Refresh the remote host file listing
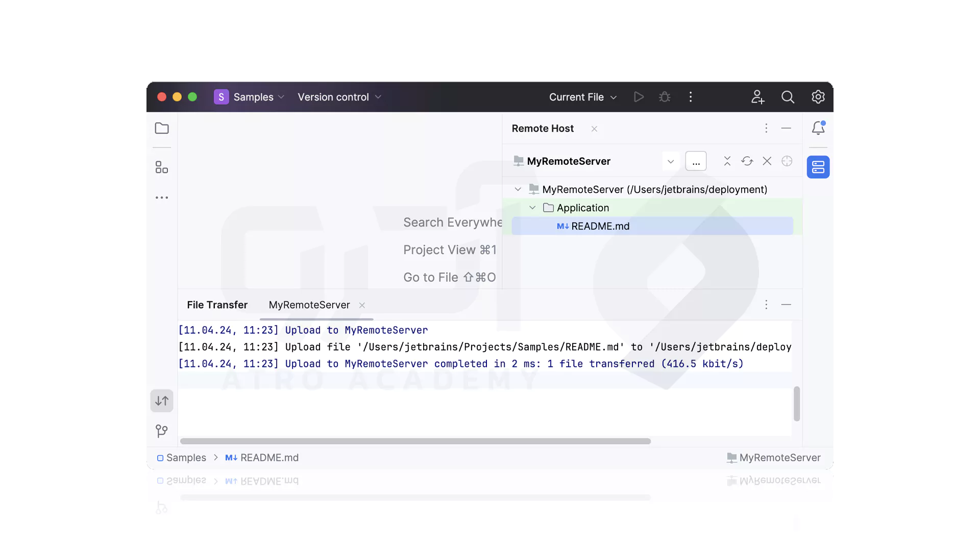The image size is (980, 551). tap(747, 161)
